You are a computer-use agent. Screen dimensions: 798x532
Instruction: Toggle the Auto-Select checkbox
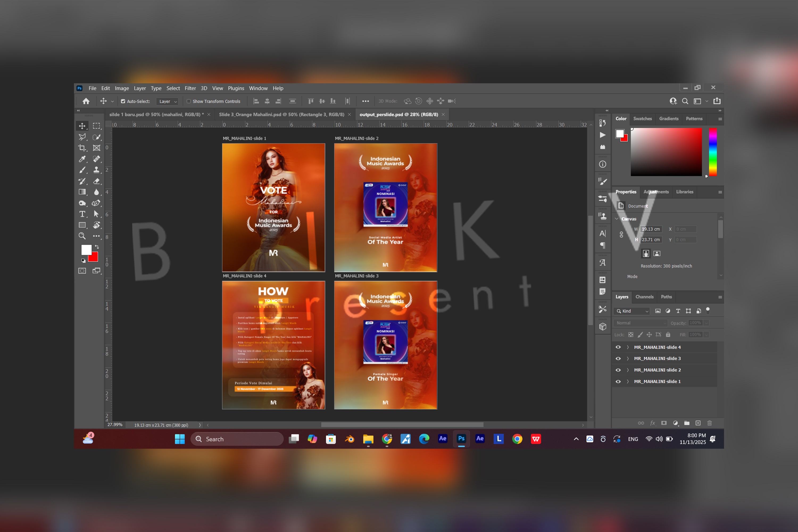tap(123, 101)
